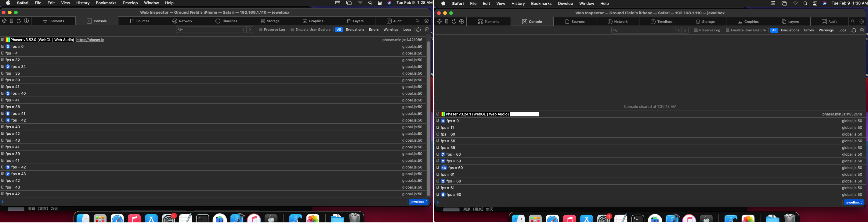The image size is (868, 223).
Task: Select the fps = 35 log row
Action: (213, 73)
